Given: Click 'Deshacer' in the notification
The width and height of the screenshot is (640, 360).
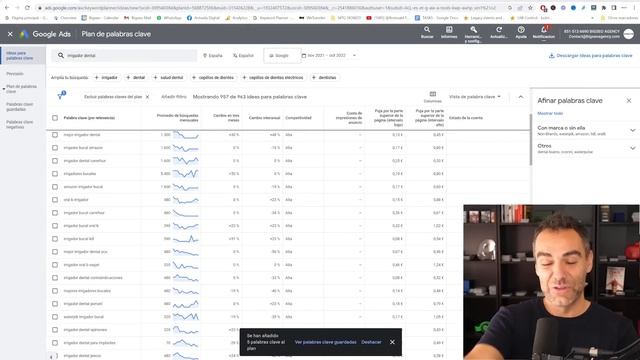Looking at the screenshot, I should (371, 342).
